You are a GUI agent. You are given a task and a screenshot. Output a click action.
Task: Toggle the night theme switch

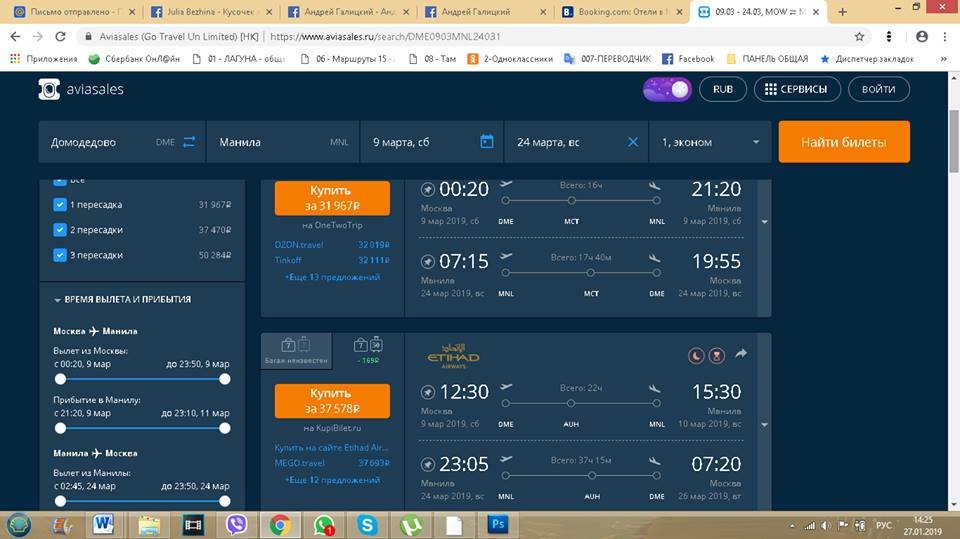coord(667,89)
